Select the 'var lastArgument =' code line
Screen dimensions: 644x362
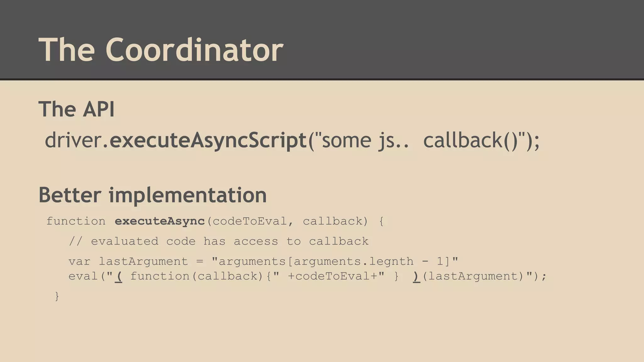coord(264,261)
